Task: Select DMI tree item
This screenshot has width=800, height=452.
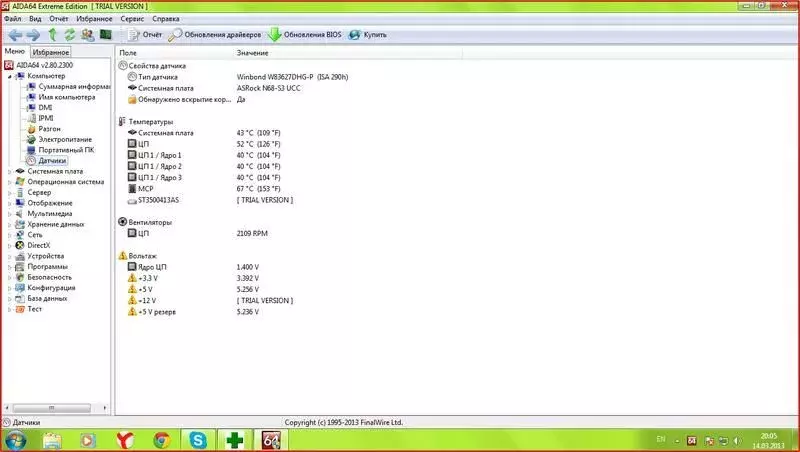Action: pyautogui.click(x=39, y=108)
